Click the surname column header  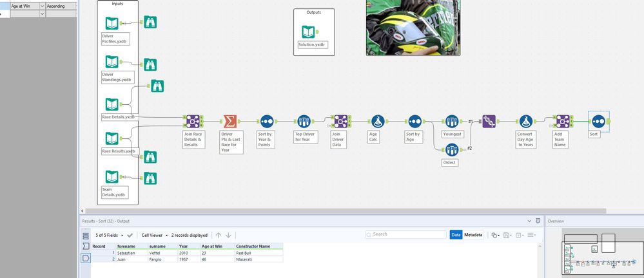pos(162,246)
